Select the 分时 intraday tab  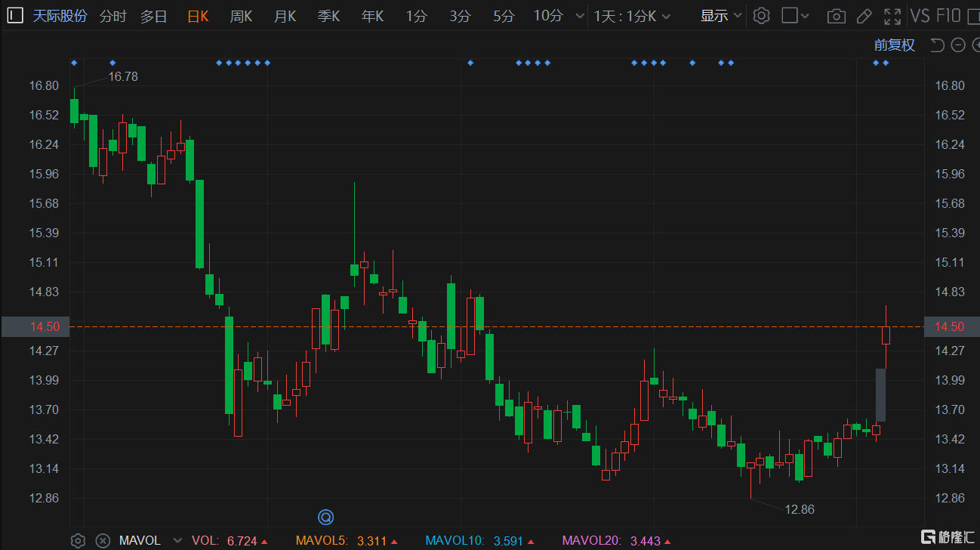tap(113, 16)
